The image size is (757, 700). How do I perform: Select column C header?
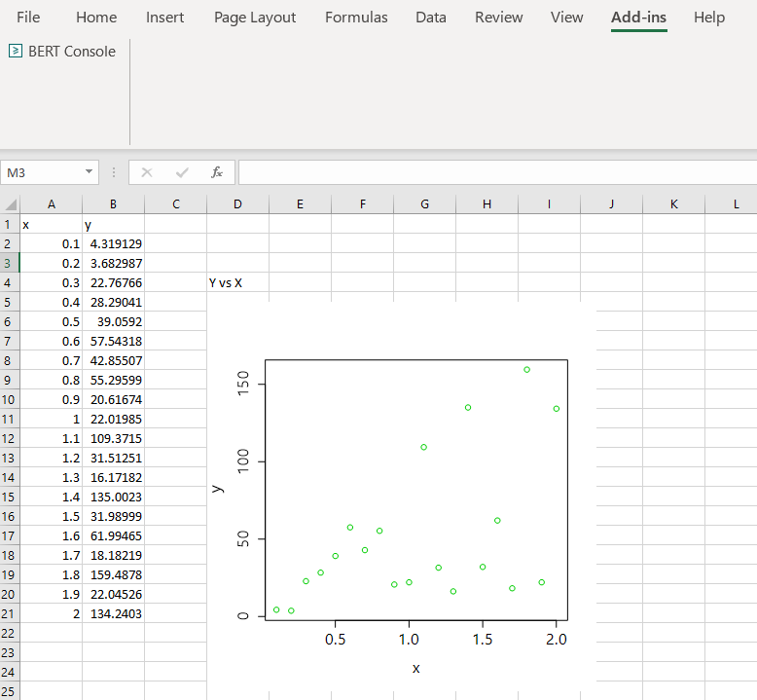(176, 203)
